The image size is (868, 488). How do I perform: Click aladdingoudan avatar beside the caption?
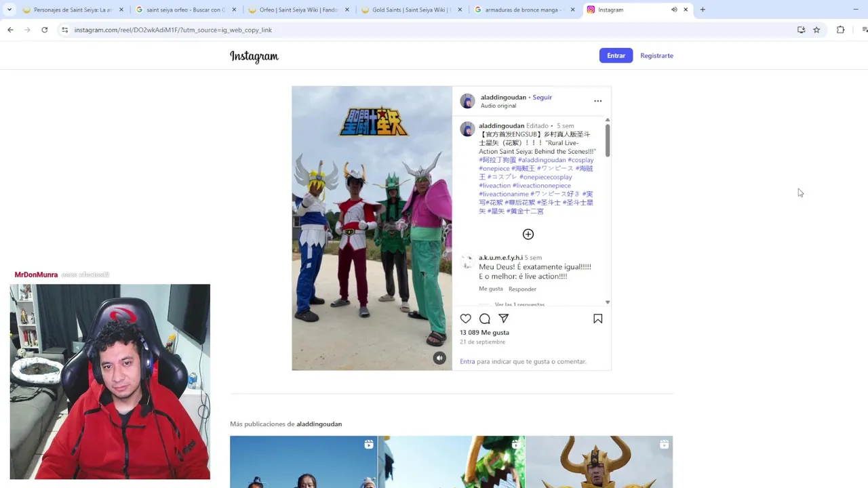click(467, 129)
